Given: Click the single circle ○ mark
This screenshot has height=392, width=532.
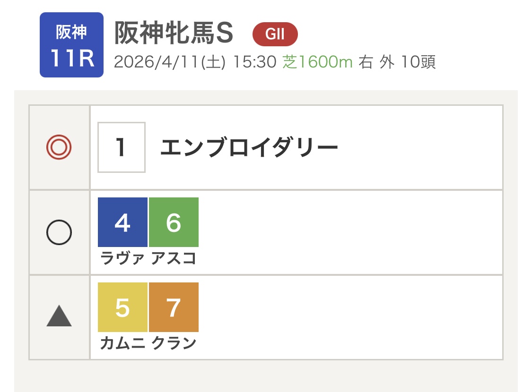Looking at the screenshot, I should (x=59, y=232).
